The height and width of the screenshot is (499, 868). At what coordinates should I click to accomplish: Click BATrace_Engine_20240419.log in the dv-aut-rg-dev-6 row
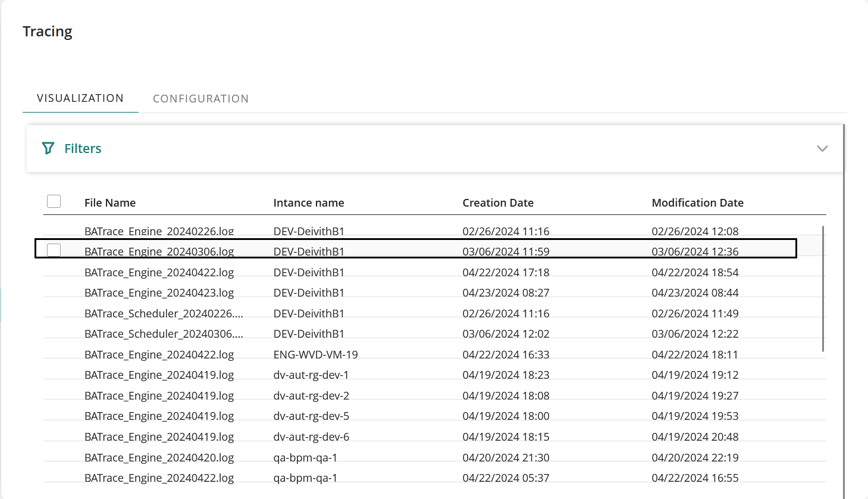(159, 436)
